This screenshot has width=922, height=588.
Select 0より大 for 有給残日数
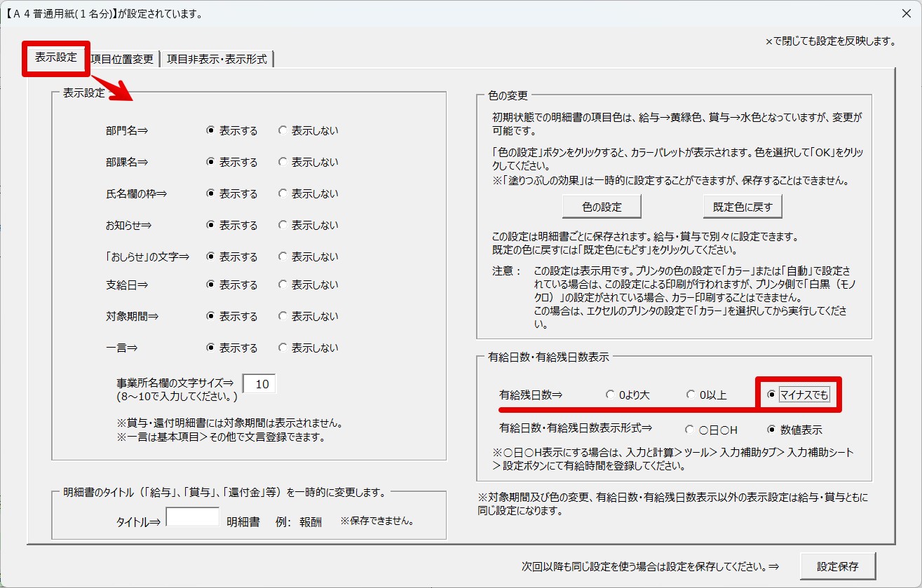pos(610,395)
